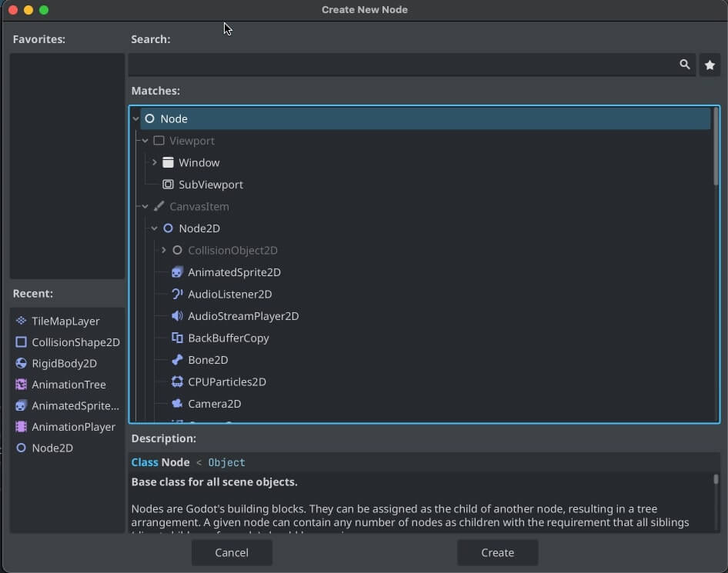Select AudioListener2D in the tree
This screenshot has height=573, width=728.
coord(230,294)
